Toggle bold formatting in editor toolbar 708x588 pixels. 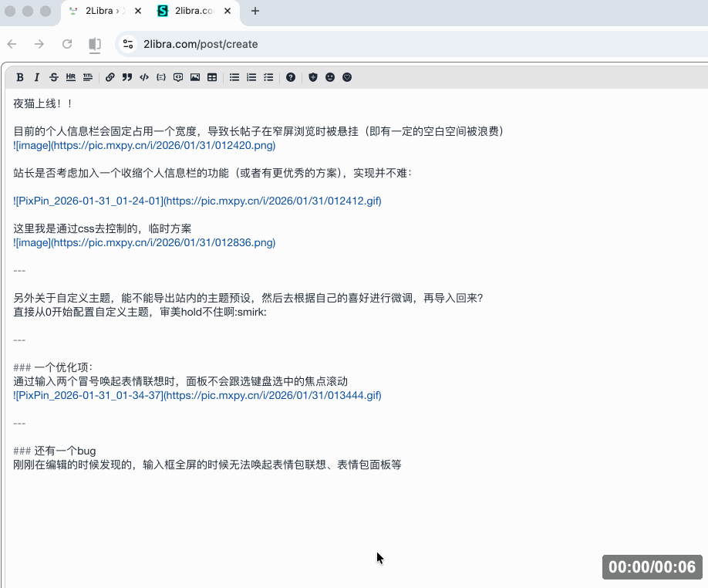20,77
